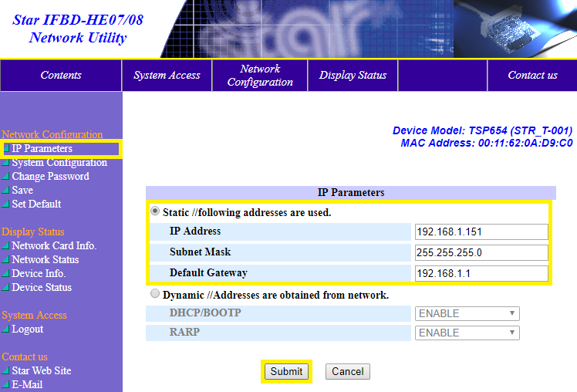Click green triangle icon beside Device Info.
The height and width of the screenshot is (392, 577).
pos(5,273)
